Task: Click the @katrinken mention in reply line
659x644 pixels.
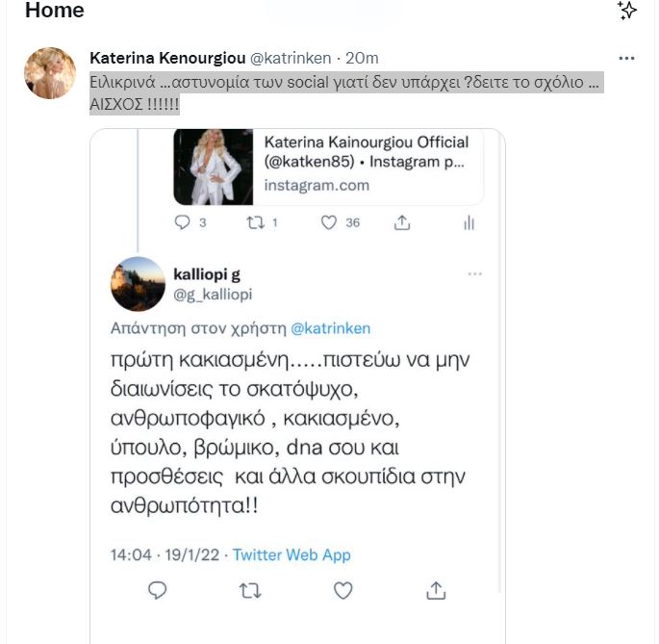Action: click(331, 328)
